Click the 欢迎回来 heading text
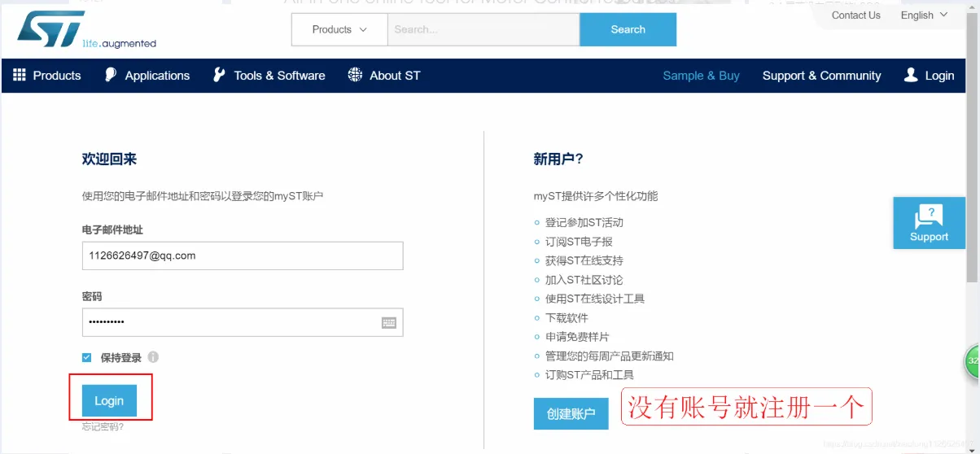The height and width of the screenshot is (454, 980). (109, 159)
